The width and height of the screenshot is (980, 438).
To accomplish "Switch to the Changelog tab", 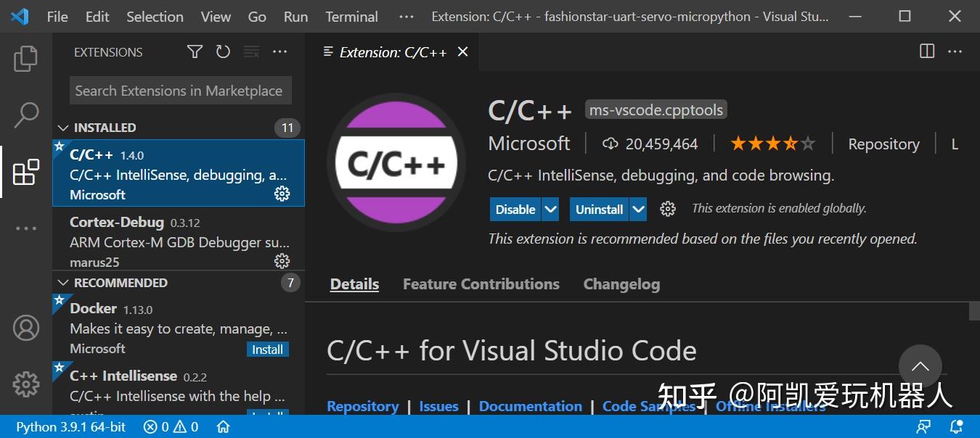I will (x=621, y=284).
